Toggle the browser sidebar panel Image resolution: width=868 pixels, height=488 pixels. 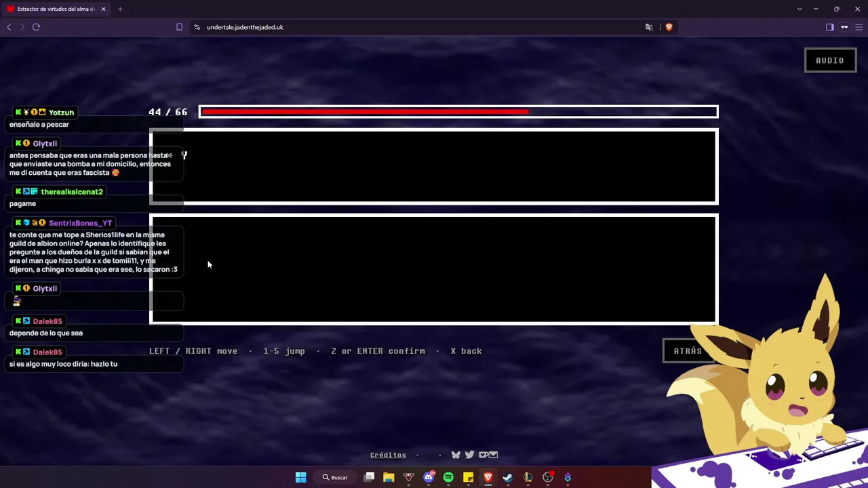(829, 27)
